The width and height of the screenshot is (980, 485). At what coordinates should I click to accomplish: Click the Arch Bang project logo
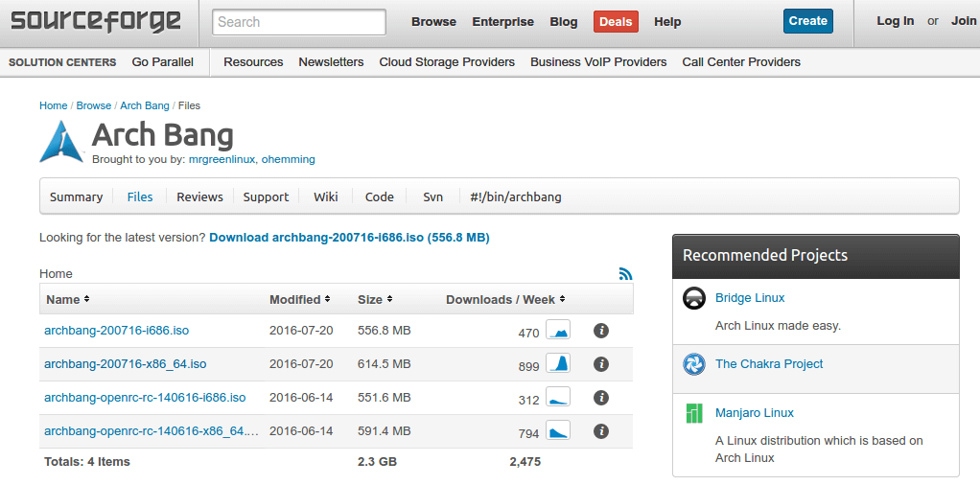[x=61, y=142]
